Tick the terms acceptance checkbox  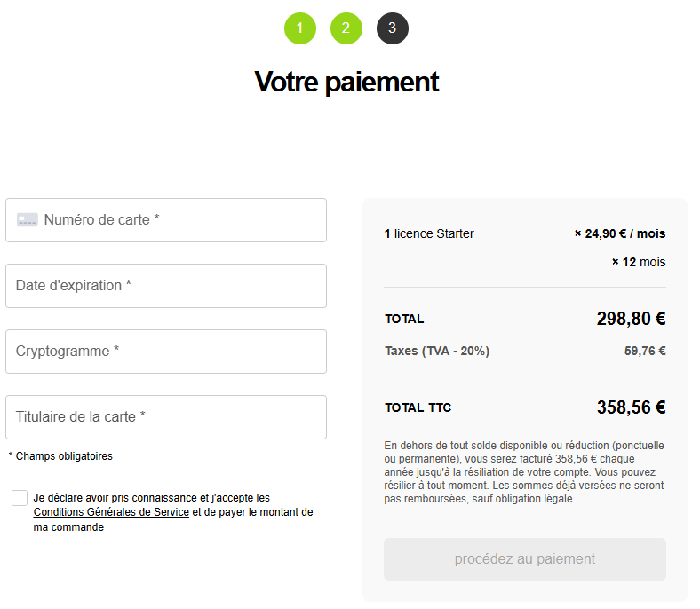(x=20, y=498)
